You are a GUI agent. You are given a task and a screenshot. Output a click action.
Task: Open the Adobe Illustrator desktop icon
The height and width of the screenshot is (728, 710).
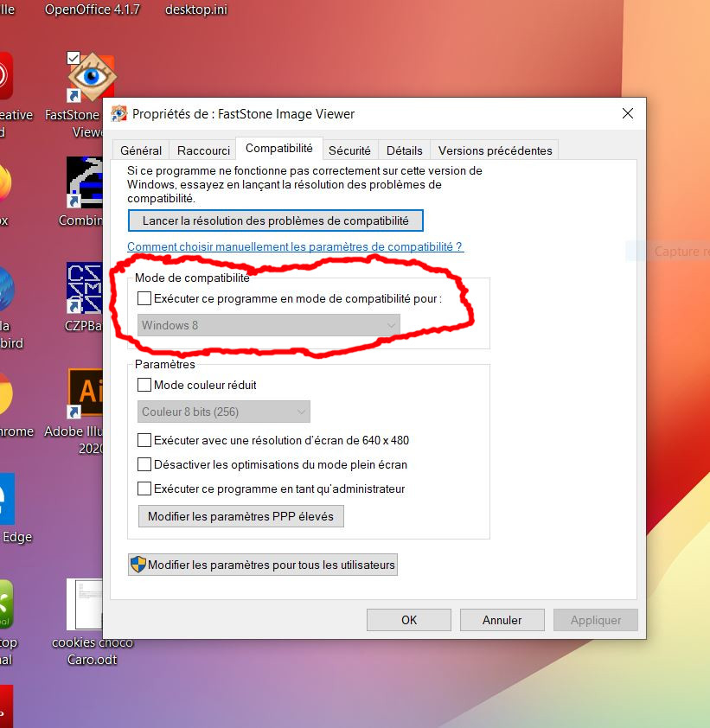pos(86,393)
